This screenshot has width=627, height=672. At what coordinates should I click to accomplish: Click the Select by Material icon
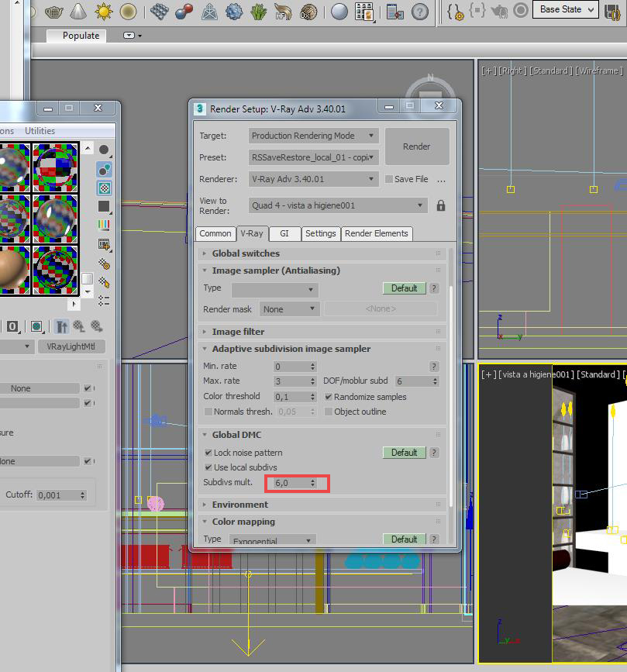(x=104, y=282)
